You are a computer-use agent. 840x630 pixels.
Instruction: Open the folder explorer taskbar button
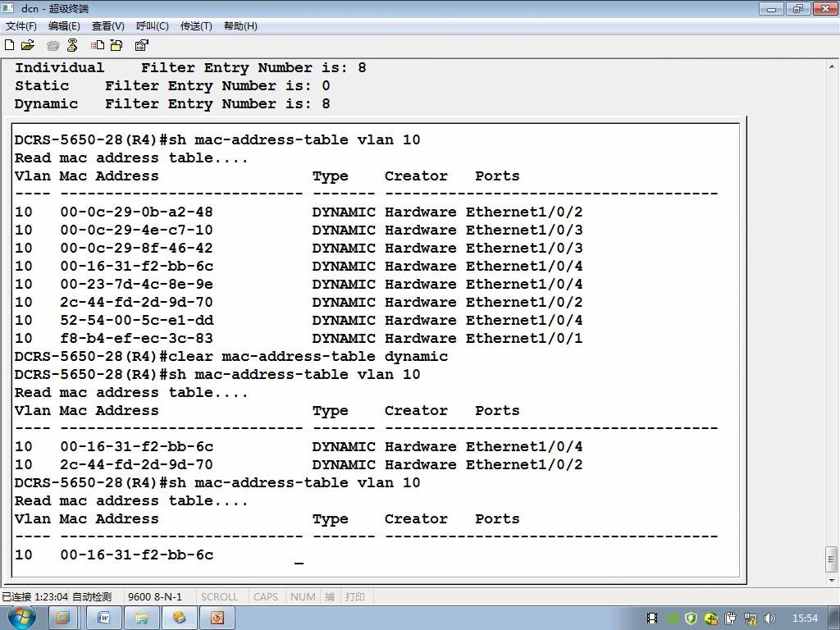[x=141, y=619]
